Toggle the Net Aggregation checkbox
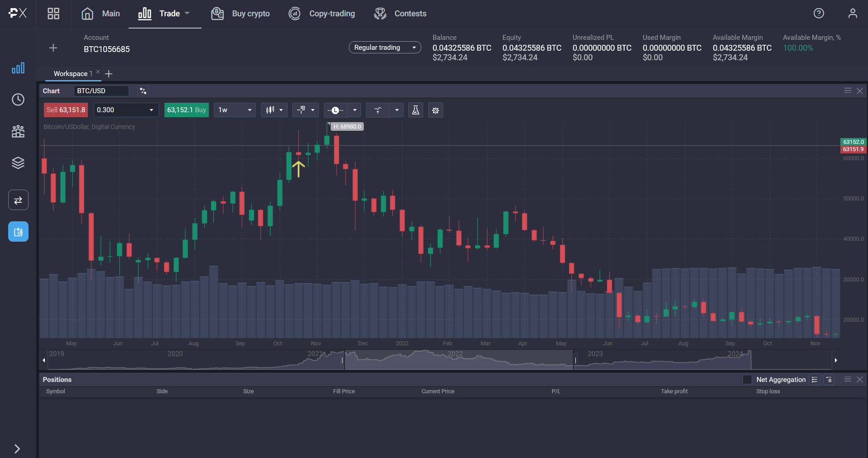868x458 pixels. pos(747,380)
